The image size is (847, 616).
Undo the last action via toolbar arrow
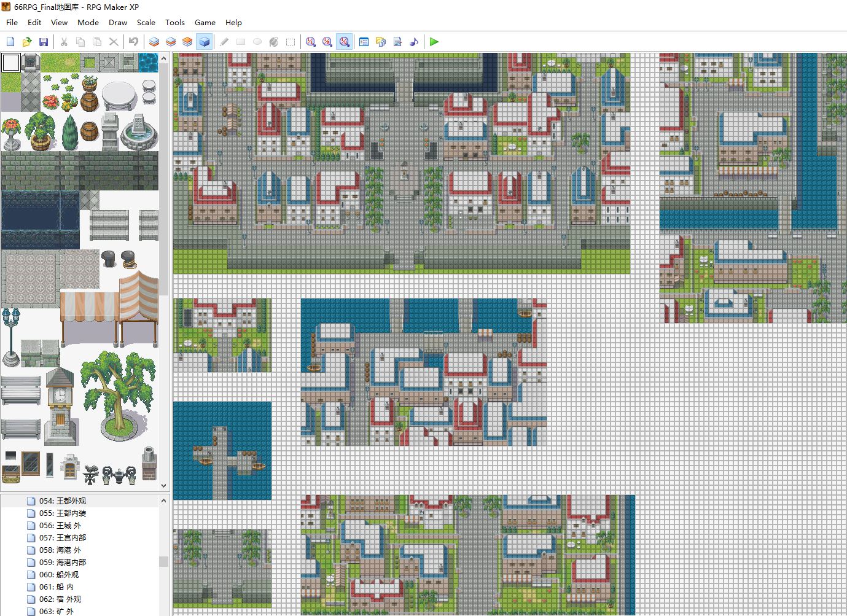click(134, 42)
